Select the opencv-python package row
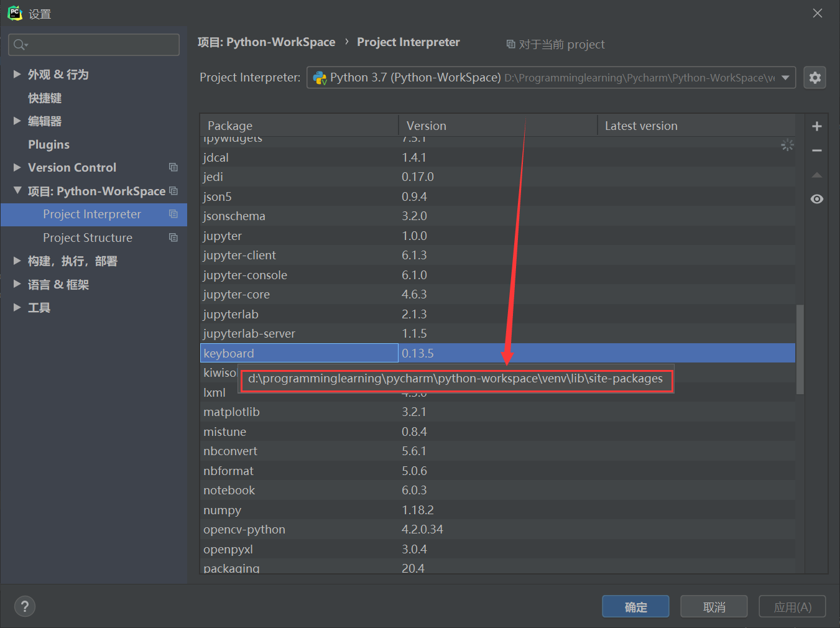The width and height of the screenshot is (840, 628). coord(497,529)
